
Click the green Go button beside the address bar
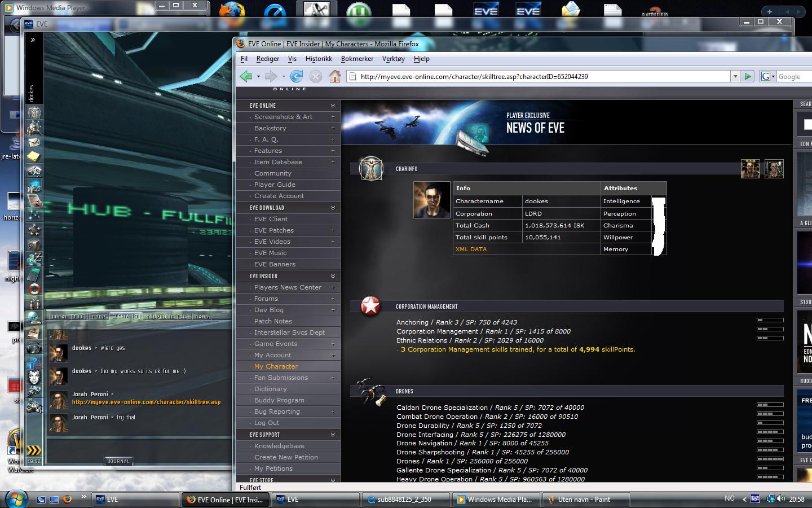pyautogui.click(x=748, y=76)
